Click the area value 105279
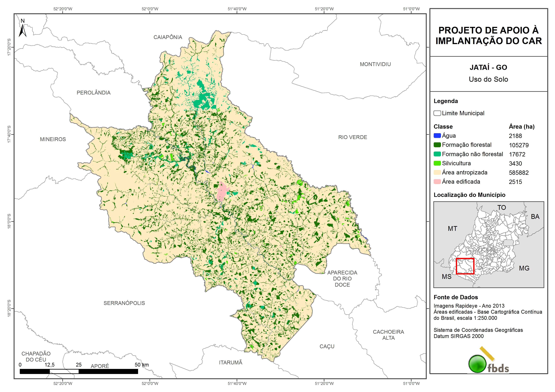 pyautogui.click(x=519, y=145)
